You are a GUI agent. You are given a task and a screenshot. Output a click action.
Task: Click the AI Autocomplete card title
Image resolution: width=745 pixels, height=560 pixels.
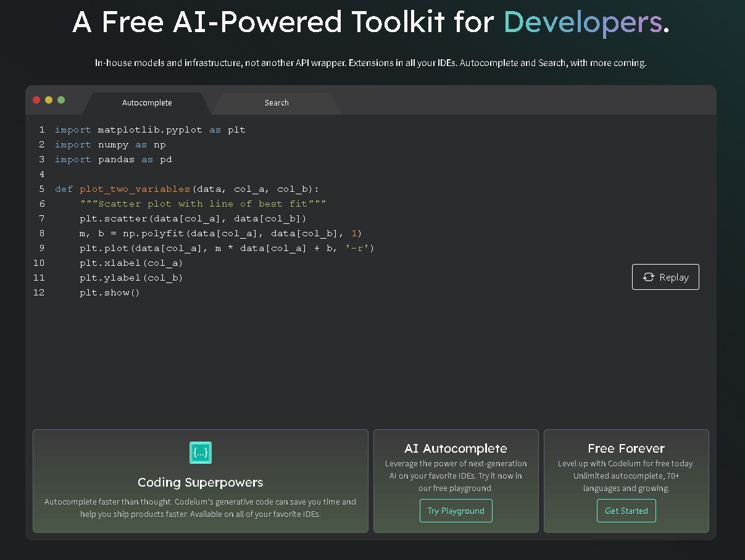[x=456, y=448]
